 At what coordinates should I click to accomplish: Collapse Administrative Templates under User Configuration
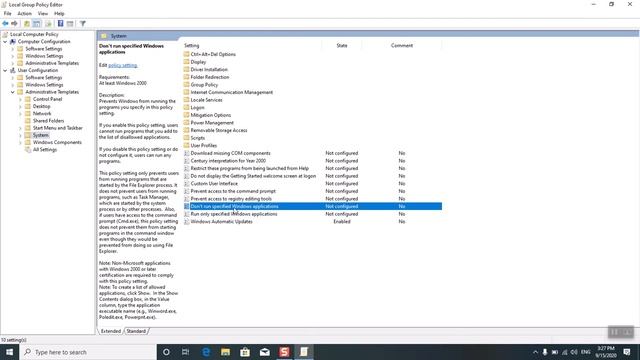click(13, 92)
